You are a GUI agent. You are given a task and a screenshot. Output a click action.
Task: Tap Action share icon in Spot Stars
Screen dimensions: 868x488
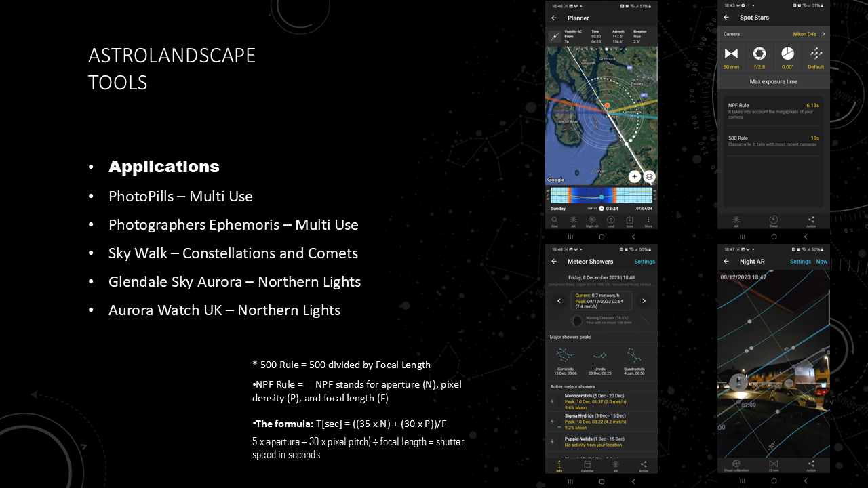coord(811,221)
